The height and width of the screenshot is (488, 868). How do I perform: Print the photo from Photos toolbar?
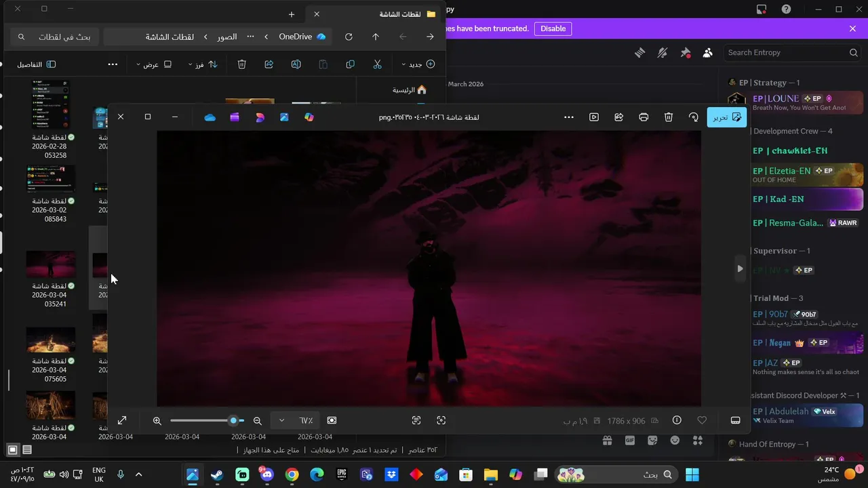tap(644, 117)
